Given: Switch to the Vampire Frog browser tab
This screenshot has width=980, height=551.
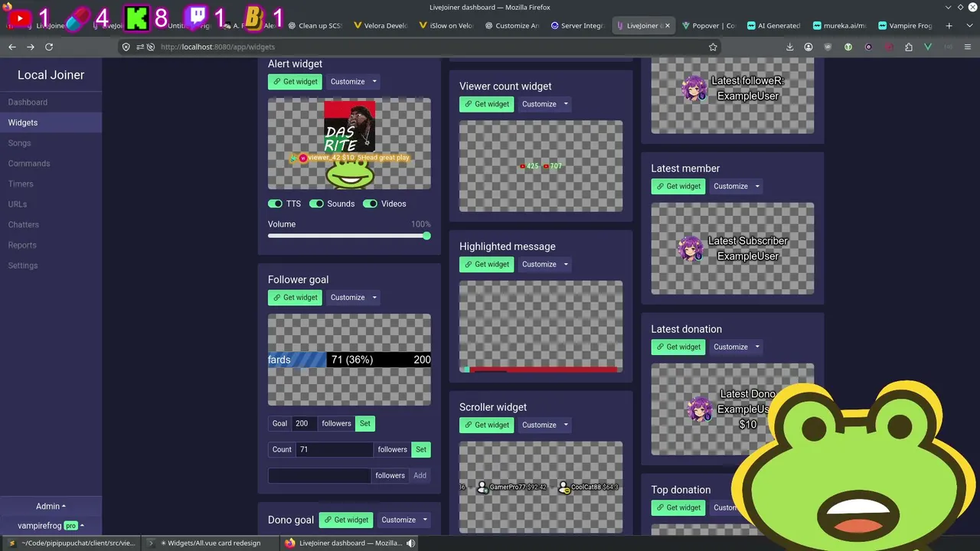Looking at the screenshot, I should (x=904, y=25).
